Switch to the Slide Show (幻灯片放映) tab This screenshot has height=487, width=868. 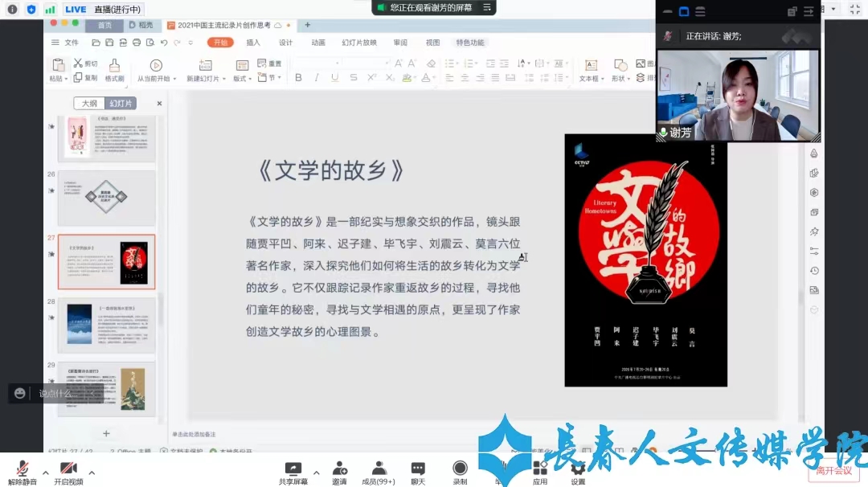pos(359,43)
